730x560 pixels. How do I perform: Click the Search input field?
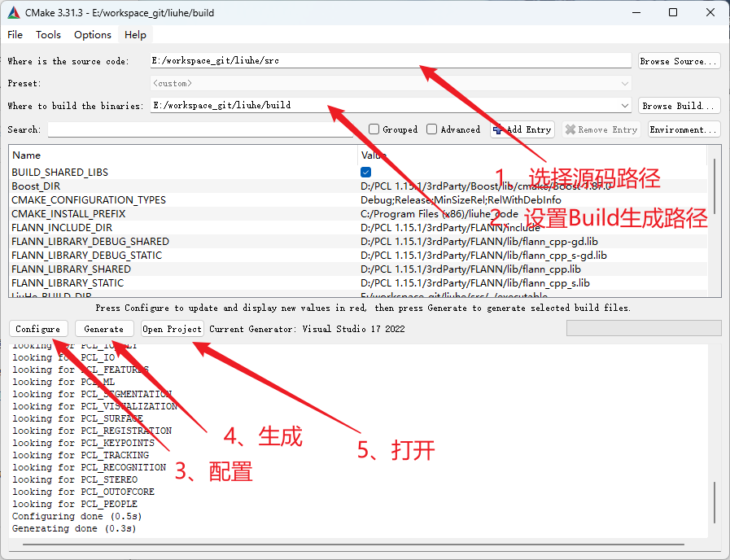tap(203, 129)
